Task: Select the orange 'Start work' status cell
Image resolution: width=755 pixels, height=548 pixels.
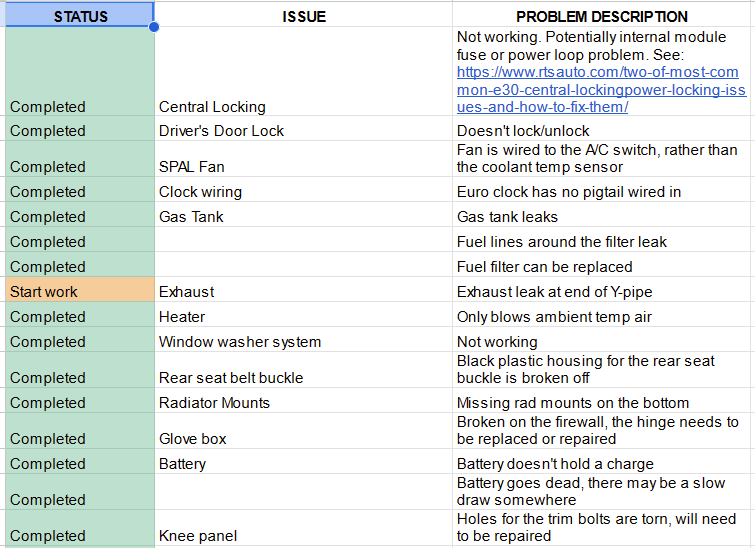Action: point(80,292)
